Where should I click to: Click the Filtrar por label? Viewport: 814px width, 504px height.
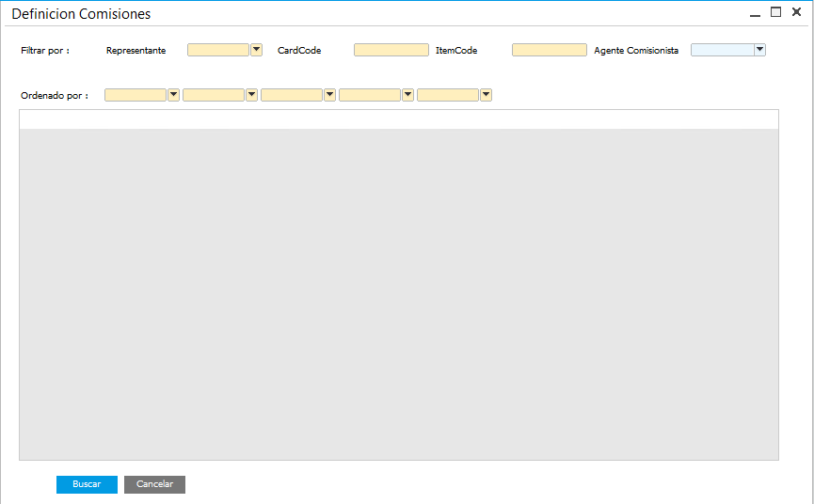45,50
